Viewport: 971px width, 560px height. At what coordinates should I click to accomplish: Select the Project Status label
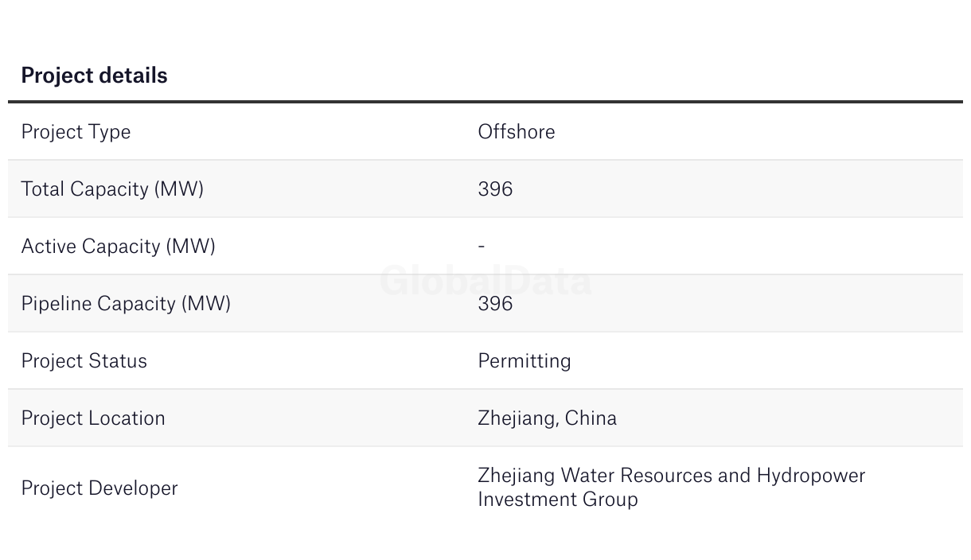84,360
